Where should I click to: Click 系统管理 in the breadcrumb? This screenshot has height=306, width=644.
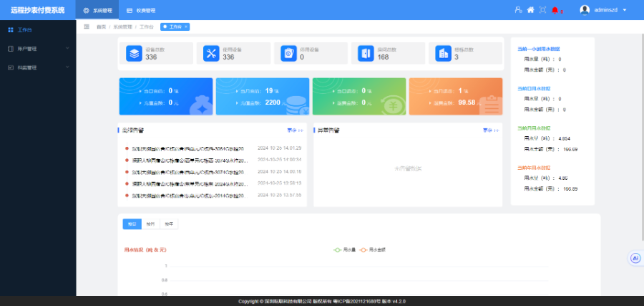tap(123, 27)
